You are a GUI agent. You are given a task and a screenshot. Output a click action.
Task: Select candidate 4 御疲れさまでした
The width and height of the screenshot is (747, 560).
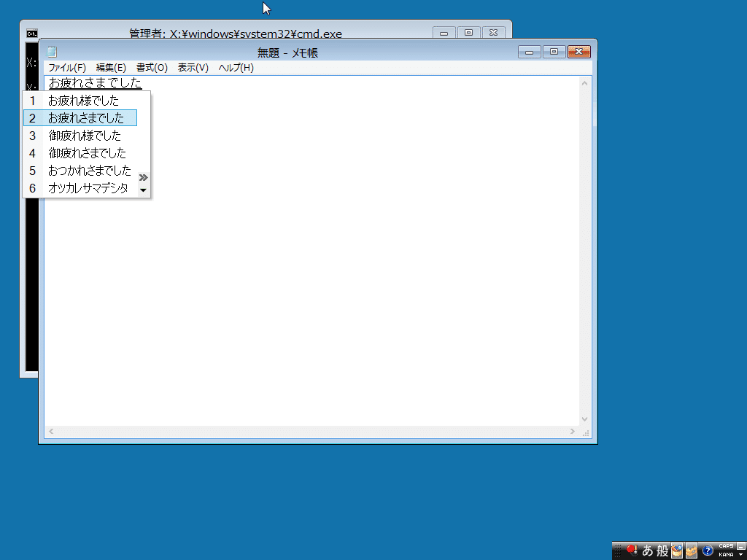80,153
